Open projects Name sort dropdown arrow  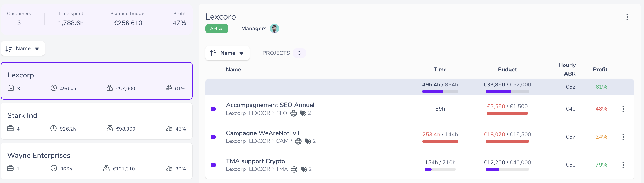242,53
